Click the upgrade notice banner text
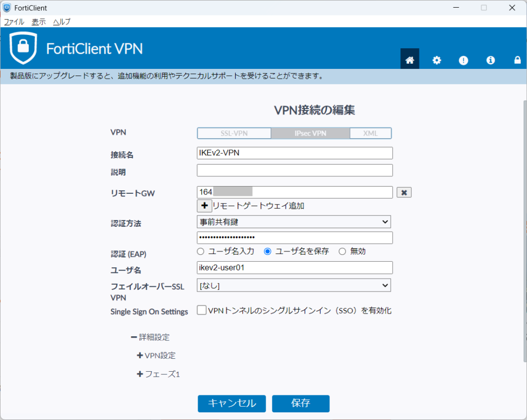Screen dimensions: 527x420 tap(167, 76)
